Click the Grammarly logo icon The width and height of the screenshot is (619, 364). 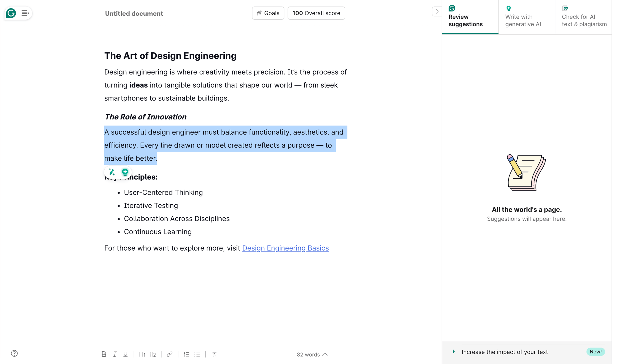(x=11, y=13)
